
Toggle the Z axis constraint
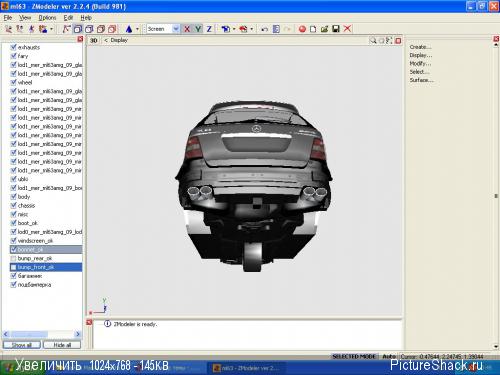[209, 29]
